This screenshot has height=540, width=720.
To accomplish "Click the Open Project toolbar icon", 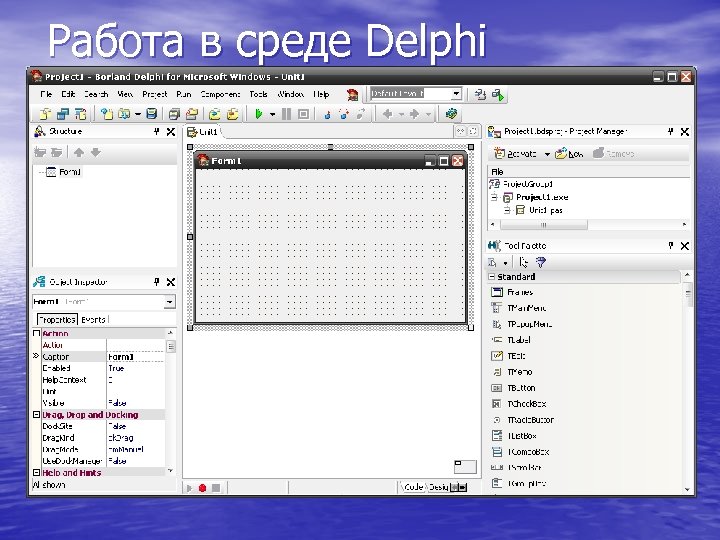I will point(192,113).
